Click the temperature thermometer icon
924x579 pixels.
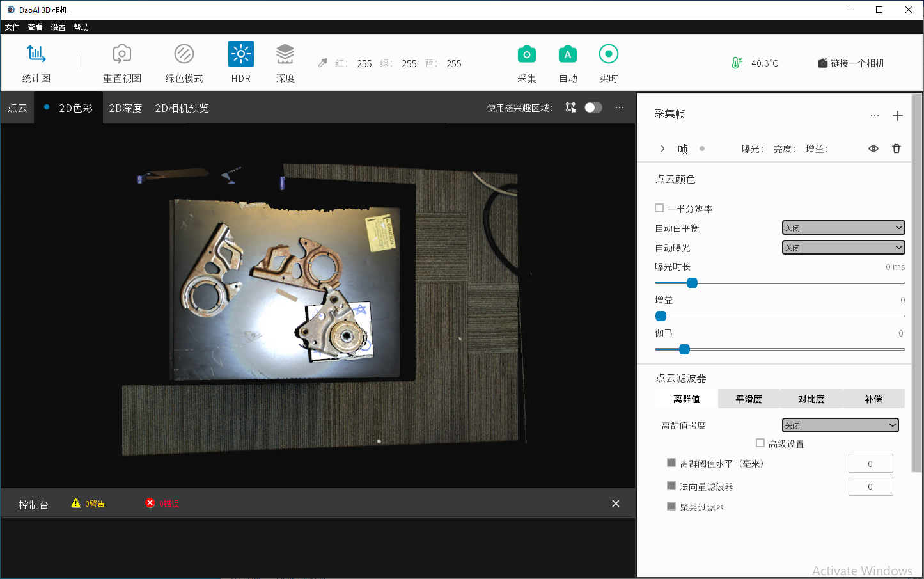coord(737,63)
